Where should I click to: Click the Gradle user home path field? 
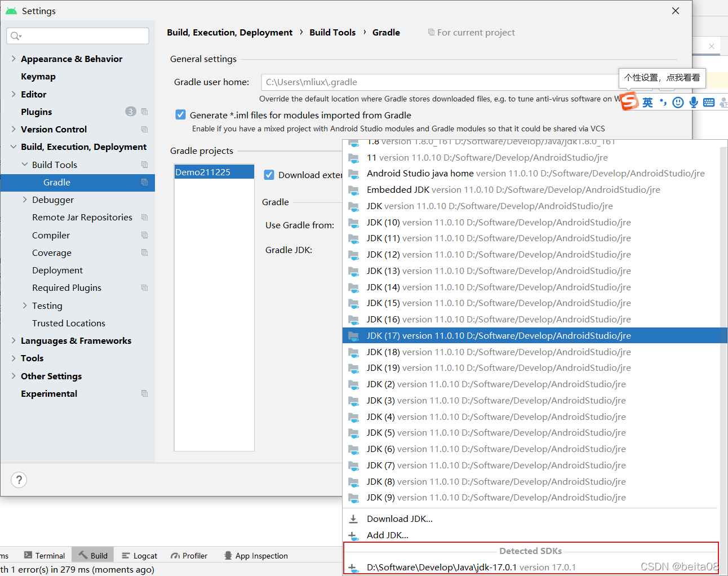pos(440,82)
